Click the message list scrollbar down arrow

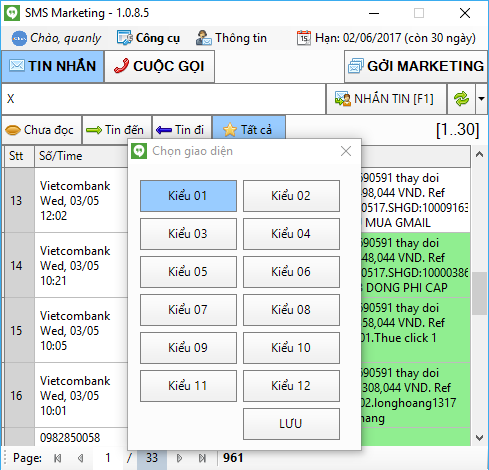tap(479, 437)
